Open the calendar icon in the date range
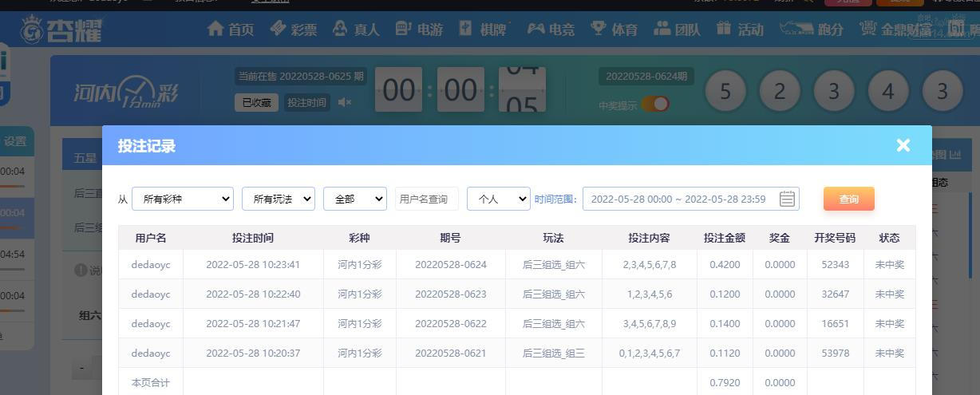 (787, 199)
